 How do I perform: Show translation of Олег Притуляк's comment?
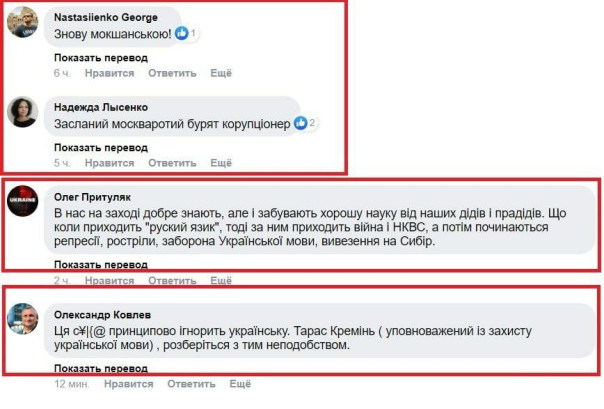[100, 264]
